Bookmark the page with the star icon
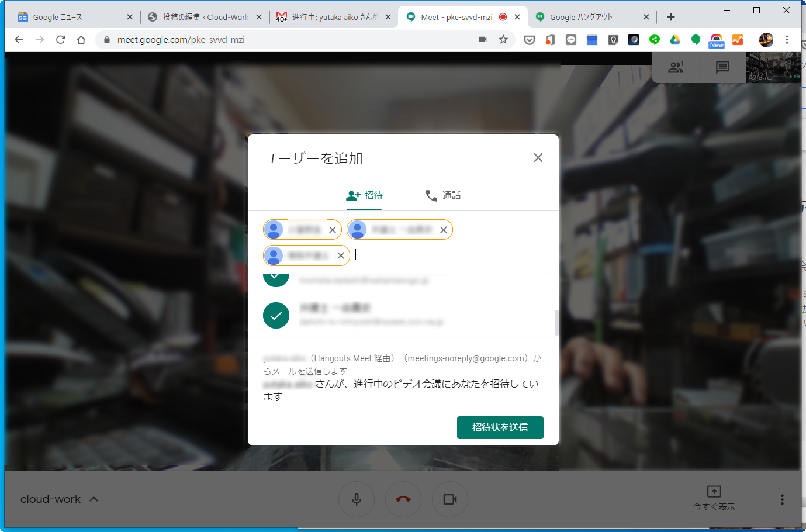Viewport: 806px width, 532px height. [503, 40]
